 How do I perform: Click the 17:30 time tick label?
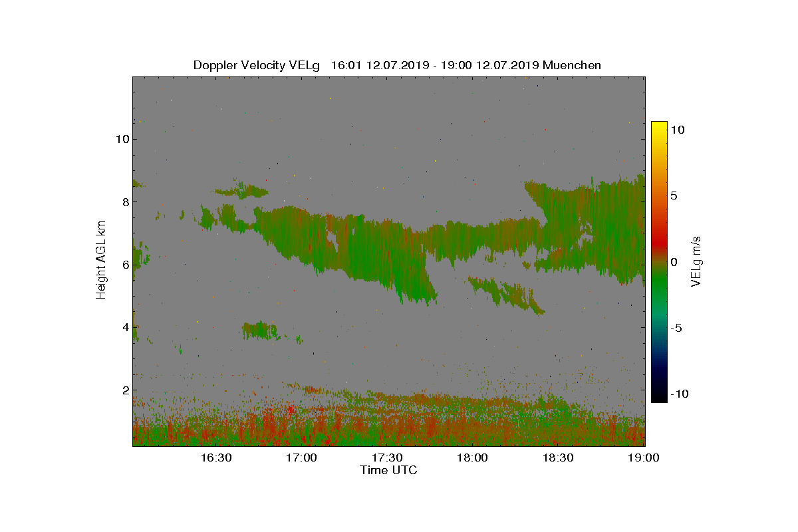click(x=387, y=458)
